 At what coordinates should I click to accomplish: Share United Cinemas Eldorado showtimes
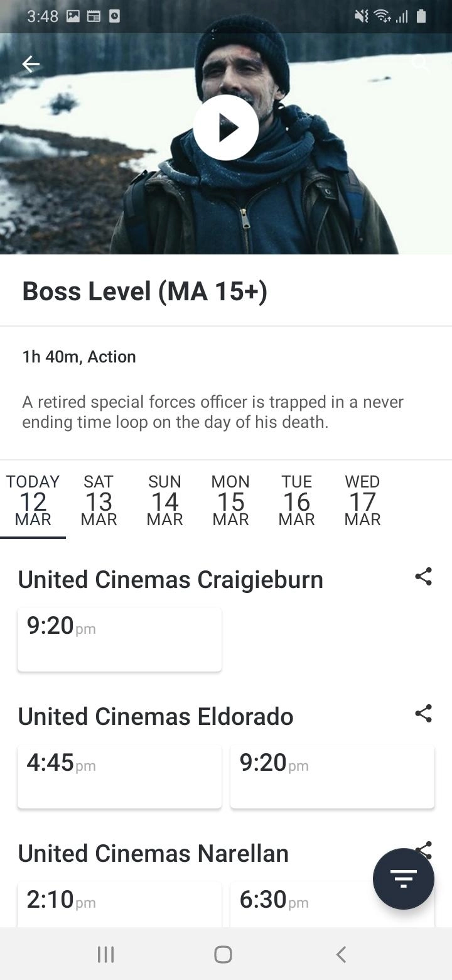(x=424, y=714)
